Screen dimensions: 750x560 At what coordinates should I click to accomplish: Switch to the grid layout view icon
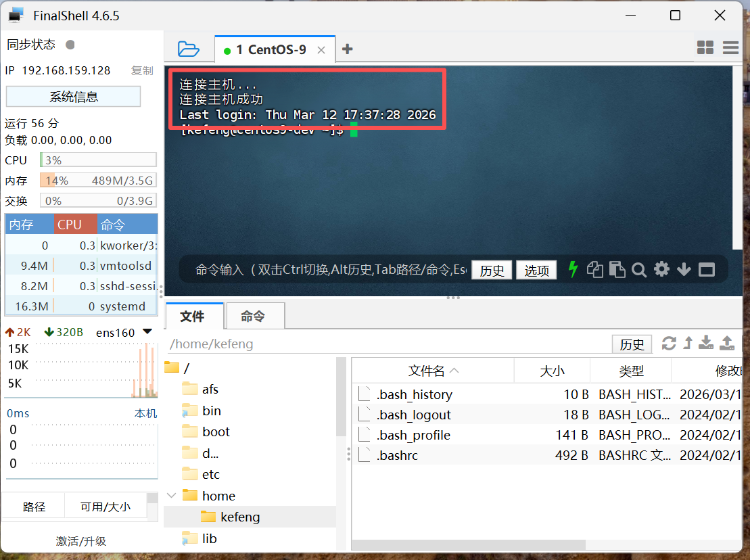tap(705, 47)
